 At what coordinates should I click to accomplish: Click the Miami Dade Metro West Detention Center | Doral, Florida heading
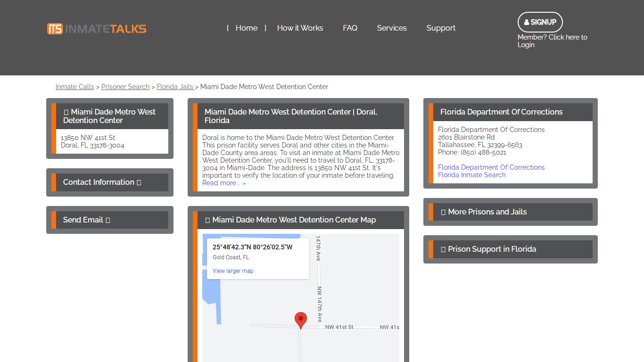[x=291, y=116]
